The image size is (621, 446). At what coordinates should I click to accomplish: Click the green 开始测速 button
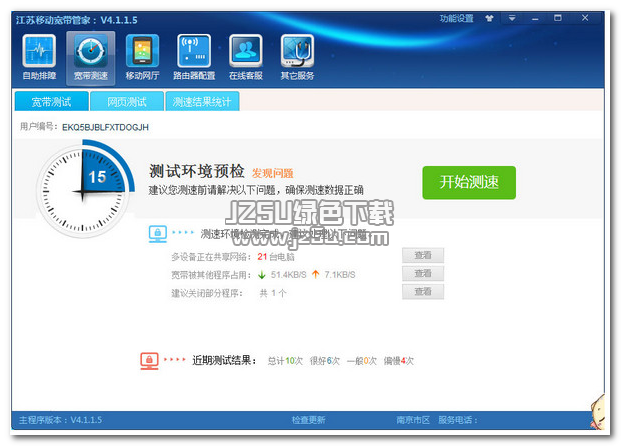(469, 182)
